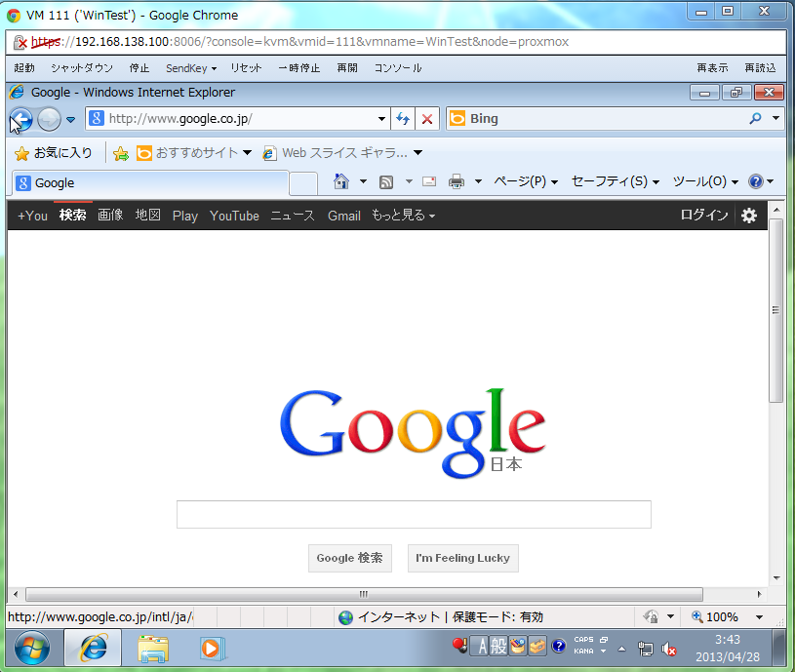The width and height of the screenshot is (795, 672).
Task: Click the network tray icon
Action: click(646, 649)
